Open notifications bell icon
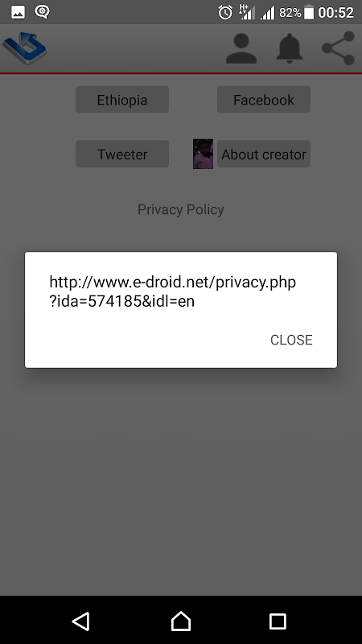This screenshot has height=644, width=362. point(290,48)
